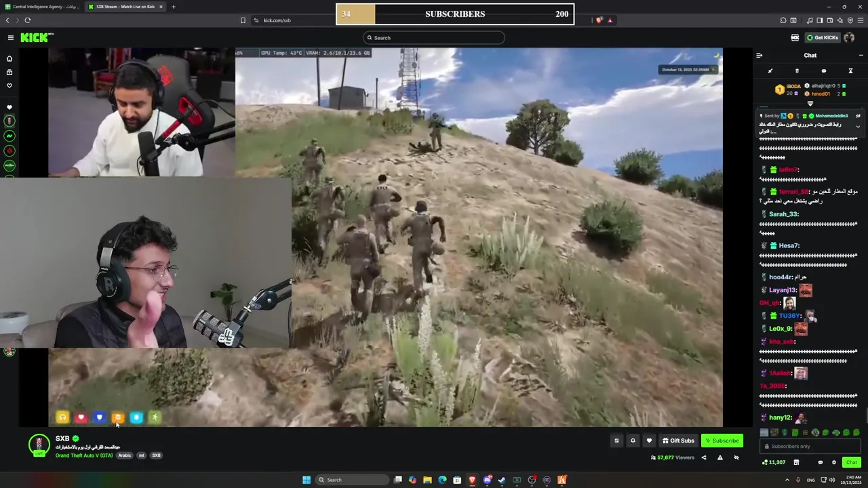
Task: Click the Subscribers only chat input
Action: coord(810,446)
